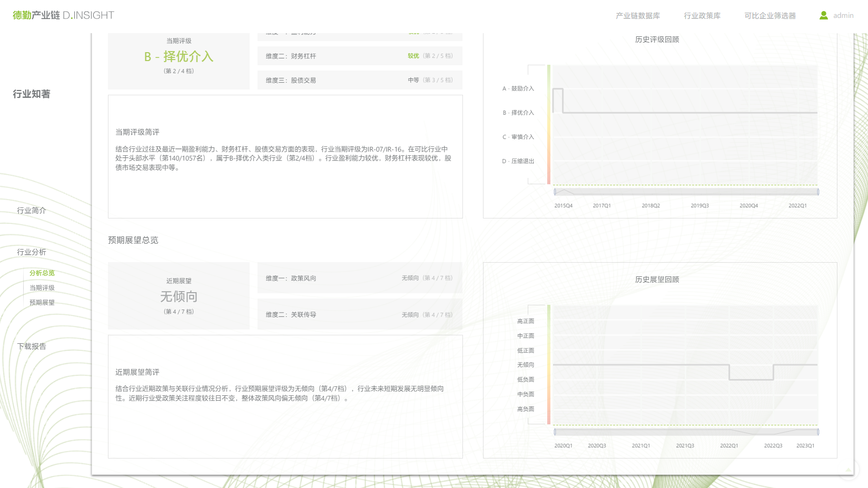This screenshot has height=488, width=868.
Task: Click the back-to-top arrow button
Action: 849,470
